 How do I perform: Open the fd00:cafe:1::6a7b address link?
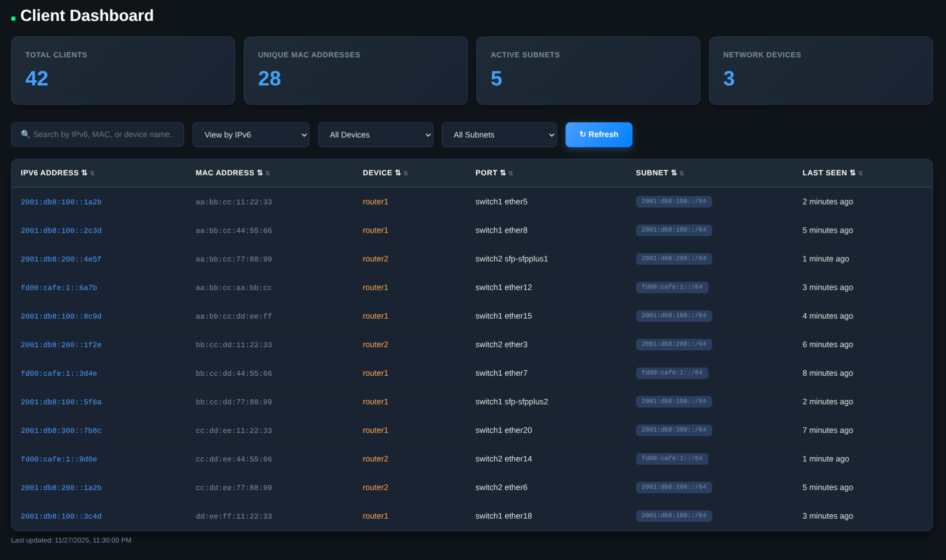click(x=59, y=287)
